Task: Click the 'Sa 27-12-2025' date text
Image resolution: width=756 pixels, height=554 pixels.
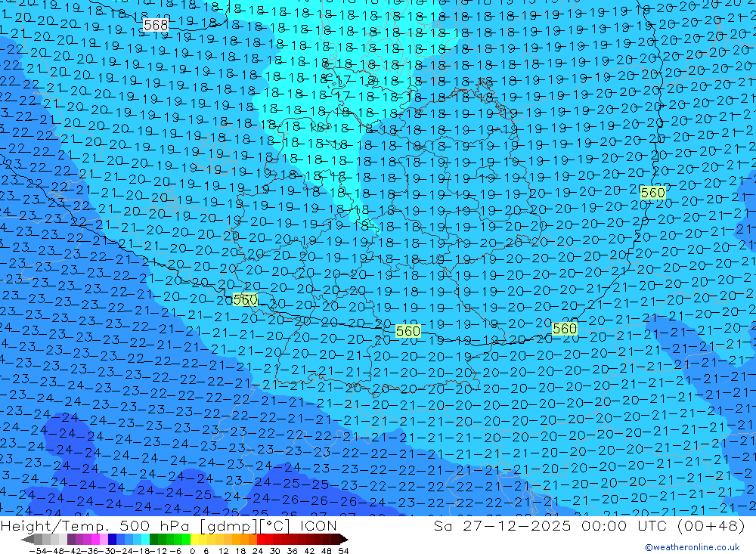Action: (x=502, y=525)
